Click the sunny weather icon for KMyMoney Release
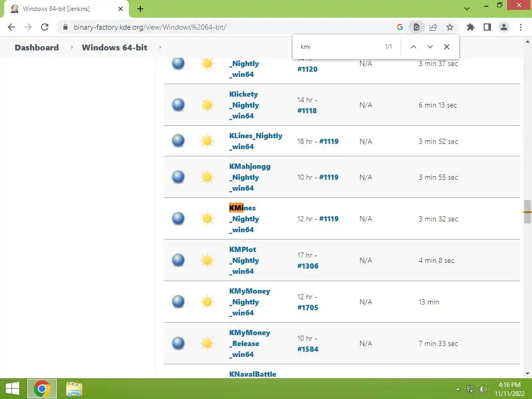Image resolution: width=532 pixels, height=399 pixels. (207, 343)
